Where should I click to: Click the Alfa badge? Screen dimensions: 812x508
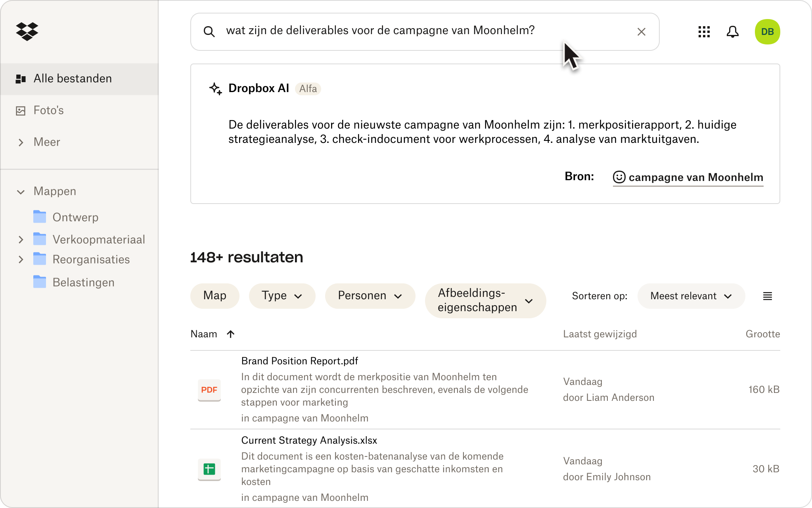[308, 89]
